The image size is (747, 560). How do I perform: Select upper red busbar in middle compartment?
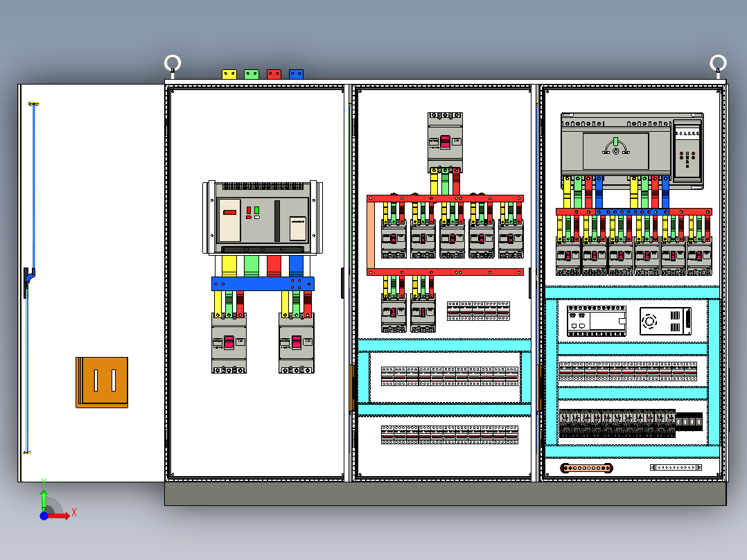tap(445, 198)
